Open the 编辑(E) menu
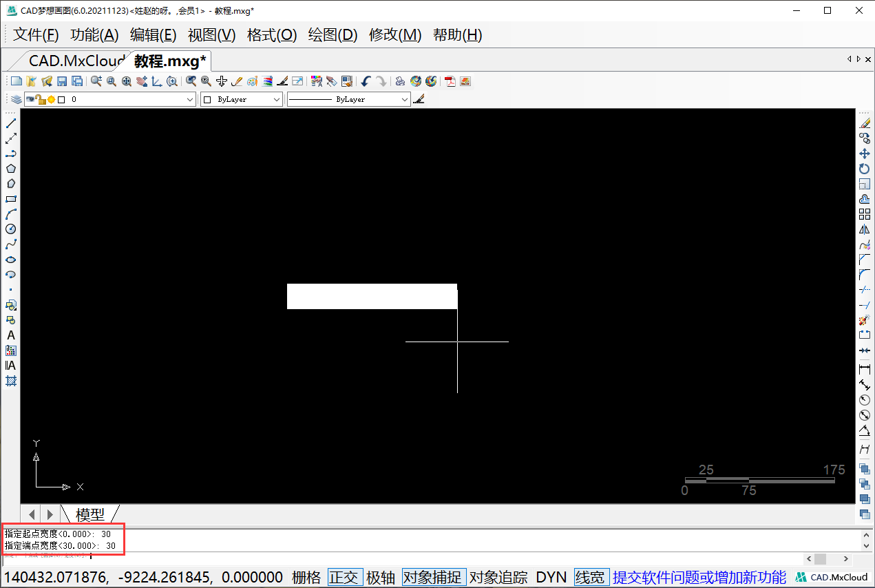This screenshot has height=588, width=875. coord(154,35)
